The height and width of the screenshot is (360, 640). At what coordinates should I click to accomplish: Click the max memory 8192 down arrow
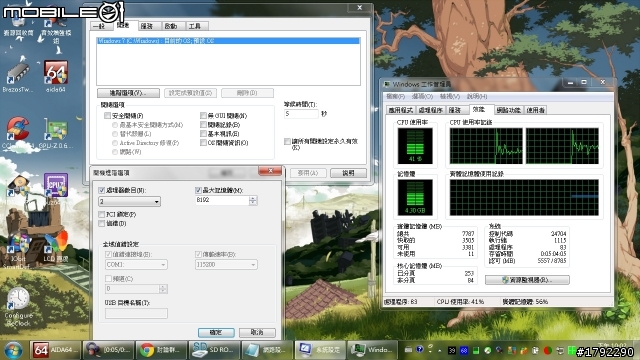coord(253,202)
